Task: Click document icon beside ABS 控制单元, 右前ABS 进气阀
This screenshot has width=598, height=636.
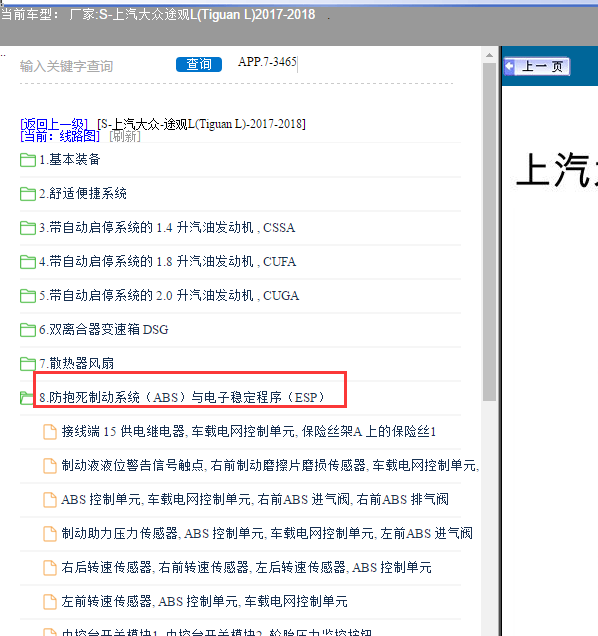Action: (x=50, y=500)
